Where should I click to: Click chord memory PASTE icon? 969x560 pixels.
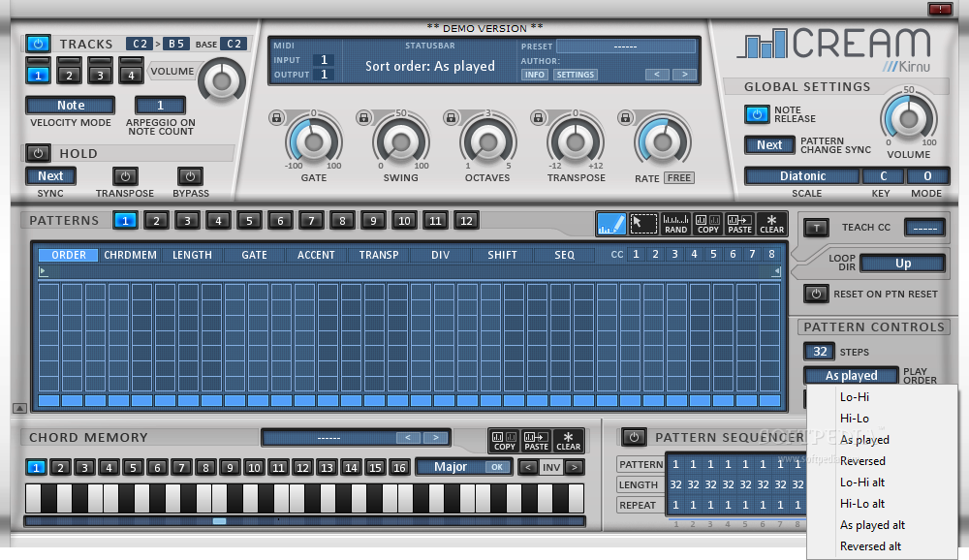(537, 441)
